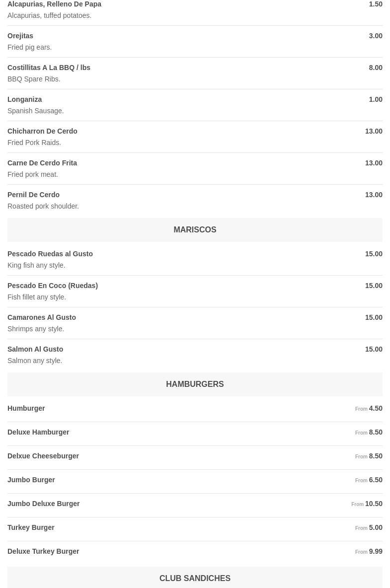Screen dimensions: 390x588
Task: Click the MARISCOS section header
Action: (x=195, y=230)
